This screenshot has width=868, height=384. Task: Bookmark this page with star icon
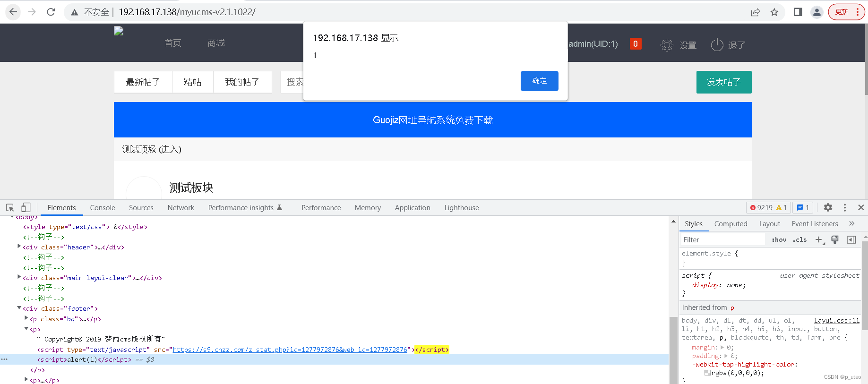pyautogui.click(x=774, y=12)
